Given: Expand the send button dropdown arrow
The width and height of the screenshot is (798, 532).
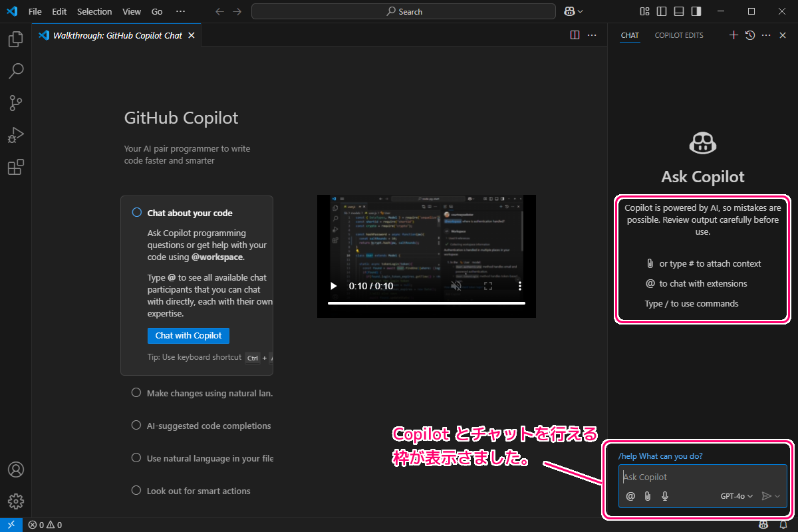Looking at the screenshot, I should pyautogui.click(x=777, y=495).
